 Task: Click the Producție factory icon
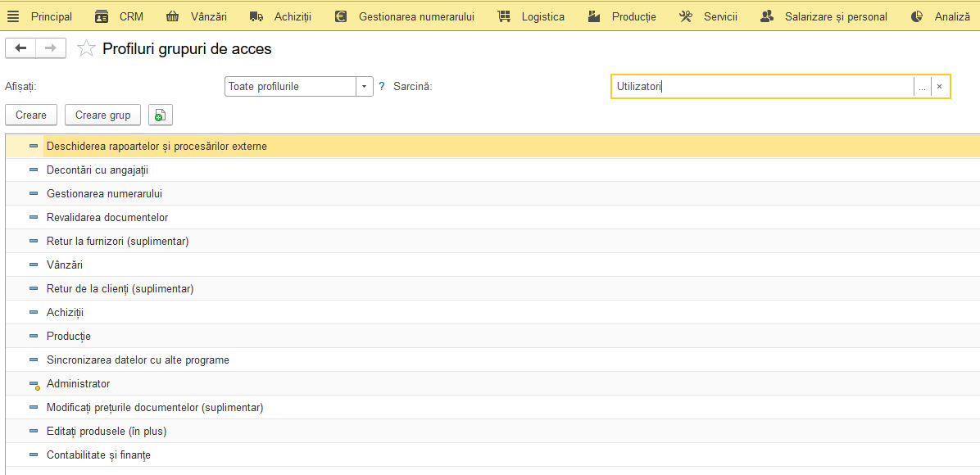pyautogui.click(x=595, y=17)
